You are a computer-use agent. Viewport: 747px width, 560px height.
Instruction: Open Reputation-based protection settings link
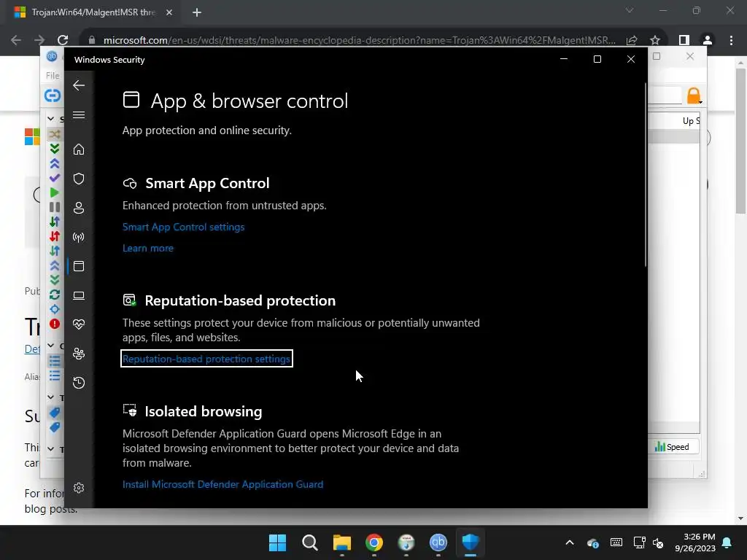point(206,359)
